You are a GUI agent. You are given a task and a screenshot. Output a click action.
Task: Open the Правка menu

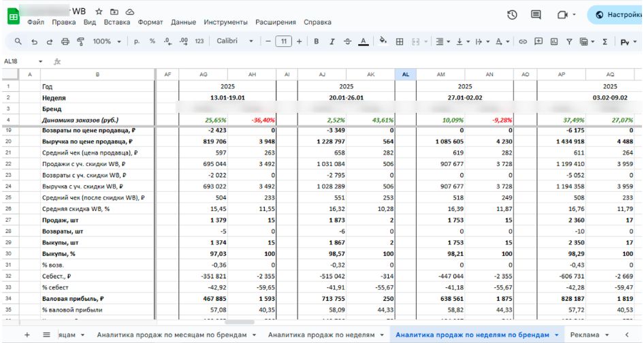(64, 22)
